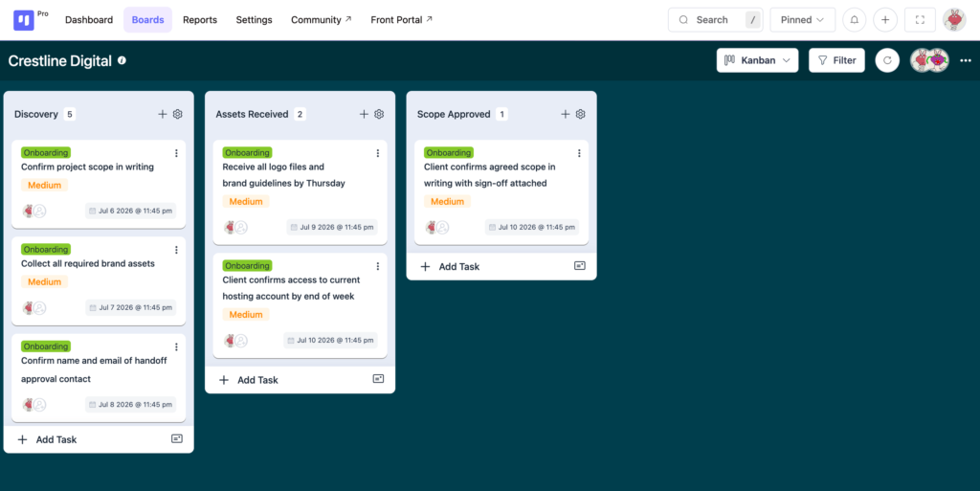Click Medium priority on Collect brand assets card
This screenshot has height=491, width=980.
pyautogui.click(x=44, y=281)
